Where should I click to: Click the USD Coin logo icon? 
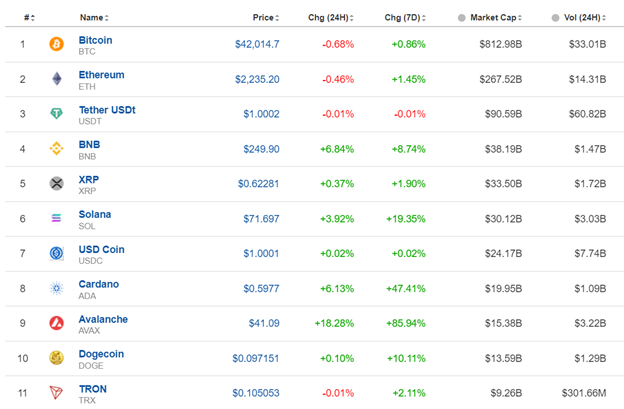[56, 253]
